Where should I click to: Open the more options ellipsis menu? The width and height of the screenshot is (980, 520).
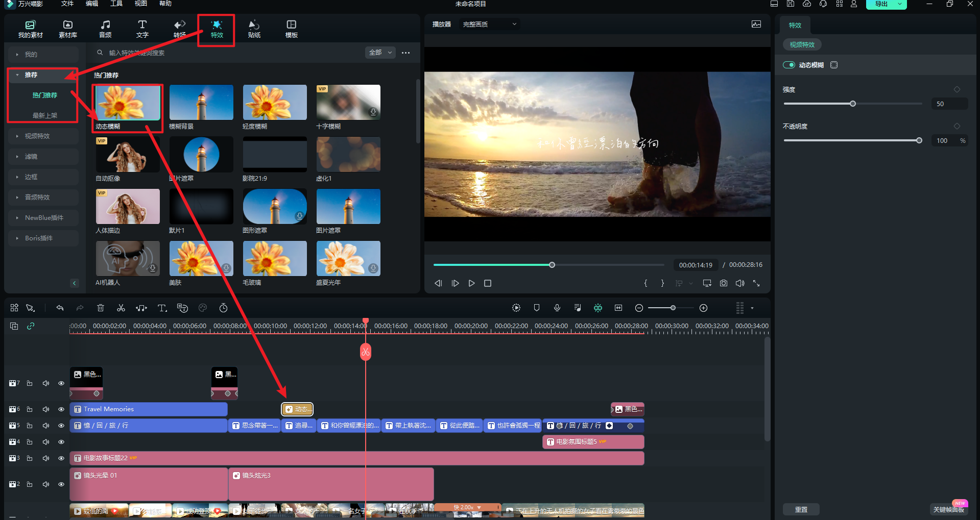(x=405, y=53)
